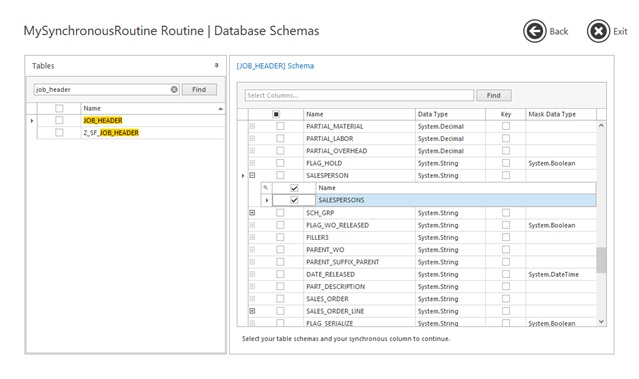Uncheck the SALESPERSONS nested row checkbox
Screen dimensions: 639x379
tap(294, 200)
